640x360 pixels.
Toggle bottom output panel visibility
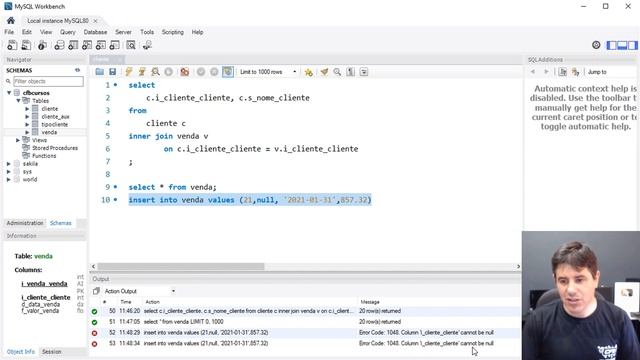[622, 45]
